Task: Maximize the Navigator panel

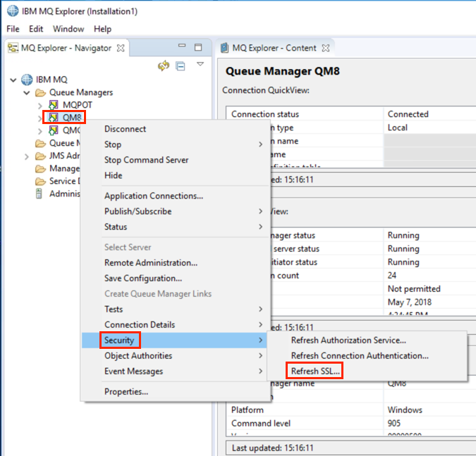Action: coord(198,47)
